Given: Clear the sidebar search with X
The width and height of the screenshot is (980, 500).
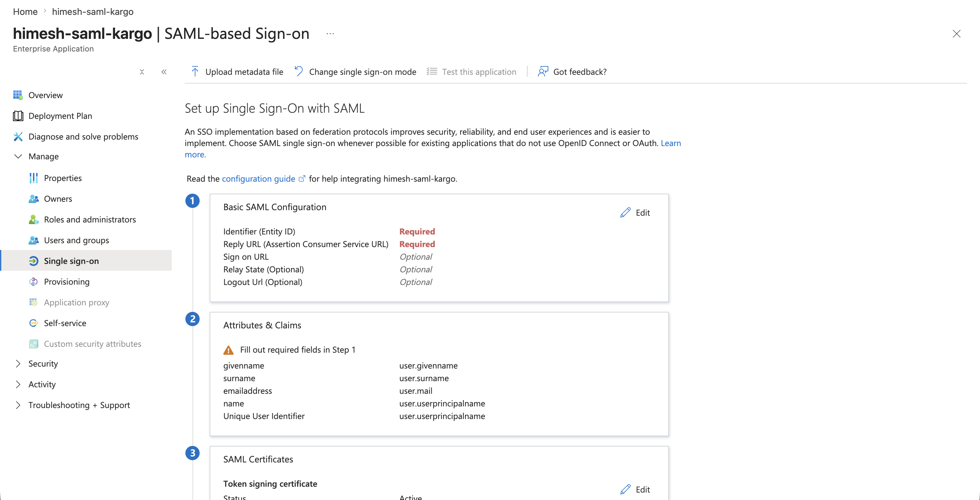Looking at the screenshot, I should pos(142,72).
